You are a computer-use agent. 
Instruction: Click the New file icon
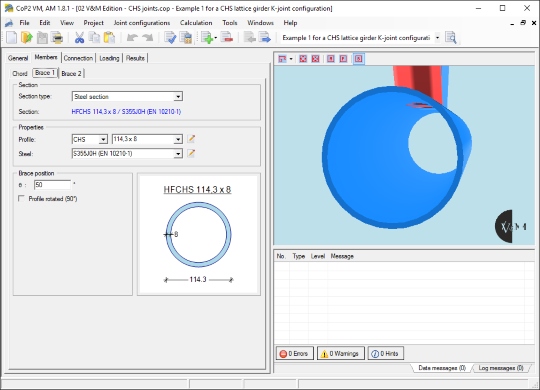(x=11, y=38)
